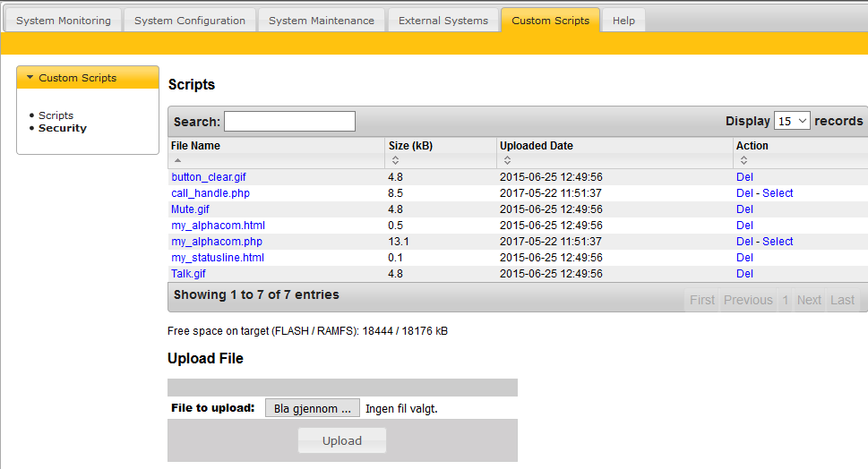Go to the System Maintenance tab
This screenshot has width=868, height=469.
322,21
